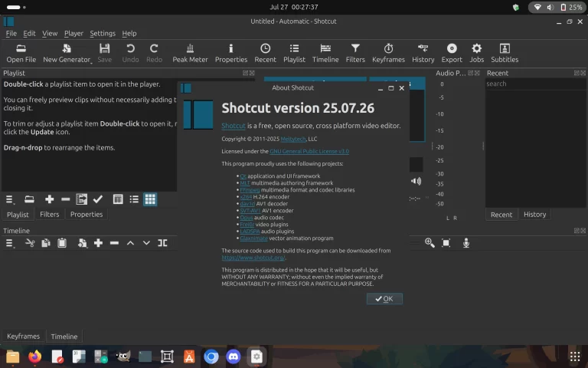The image size is (588, 368).
Task: Toggle the volume speaker button
Action: (416, 182)
